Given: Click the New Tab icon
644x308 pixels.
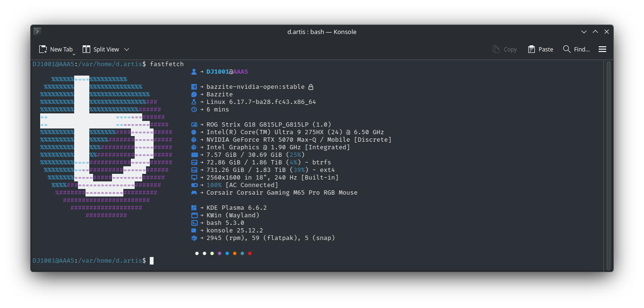Looking at the screenshot, I should (x=42, y=49).
